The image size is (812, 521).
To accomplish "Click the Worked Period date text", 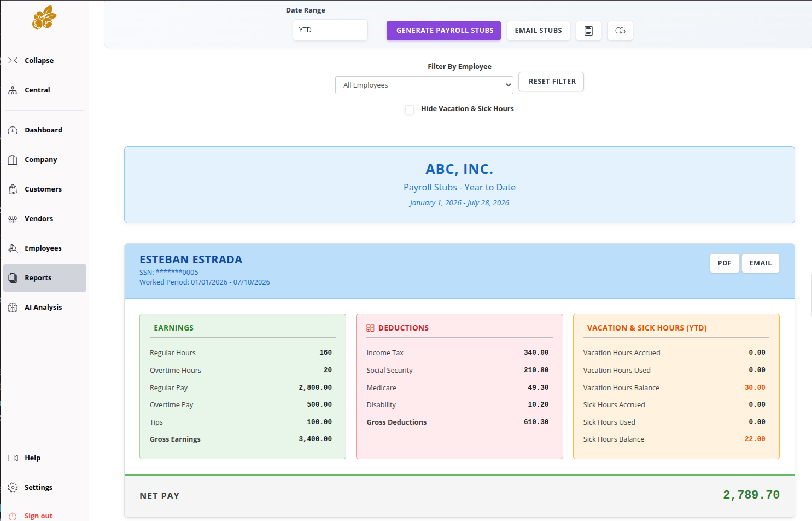I will click(x=205, y=282).
